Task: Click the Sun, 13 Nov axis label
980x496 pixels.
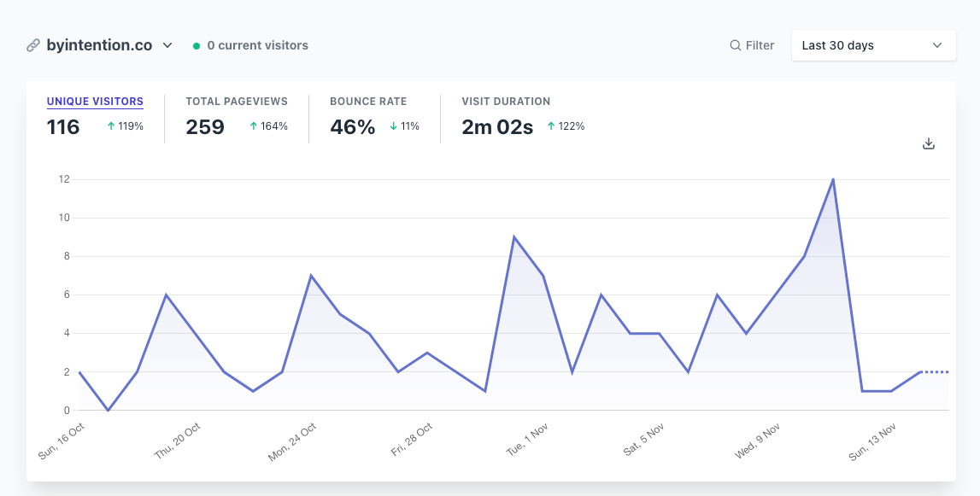Action: pyautogui.click(x=873, y=441)
